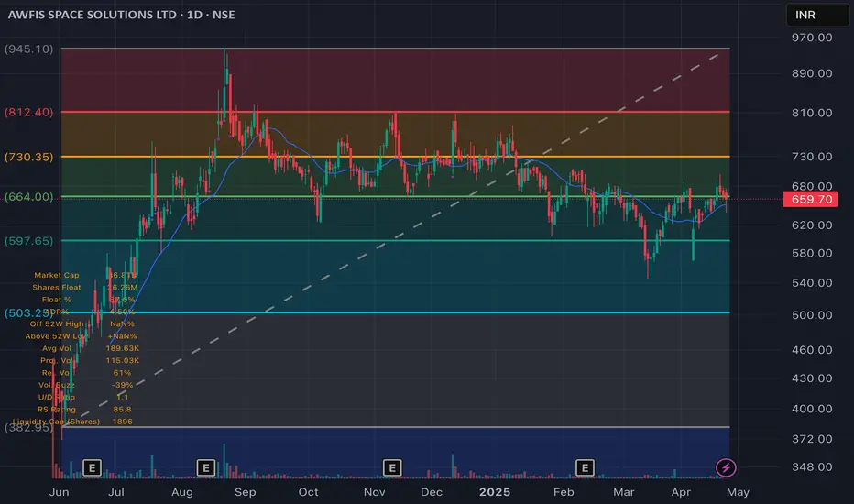This screenshot has height=504, width=854.
Task: Click the 430.00 price scale value
Action: [x=812, y=378]
